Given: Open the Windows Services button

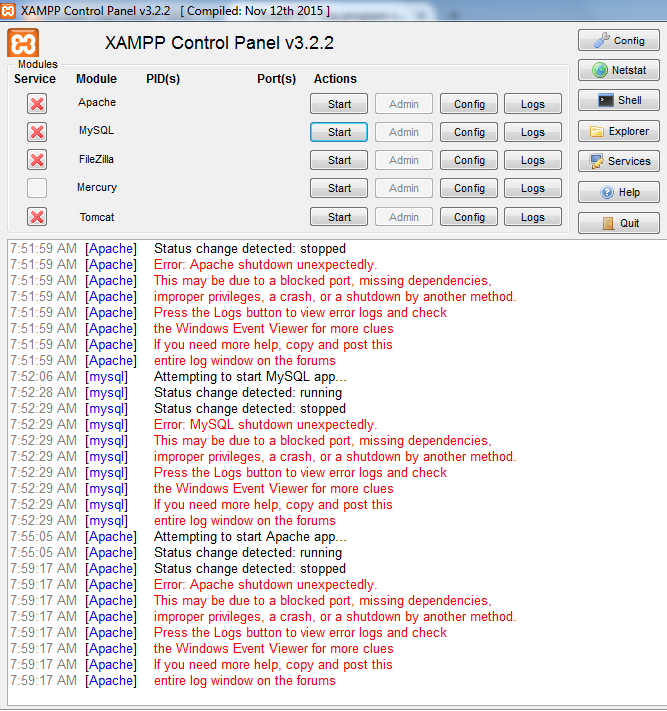Looking at the screenshot, I should (x=618, y=161).
